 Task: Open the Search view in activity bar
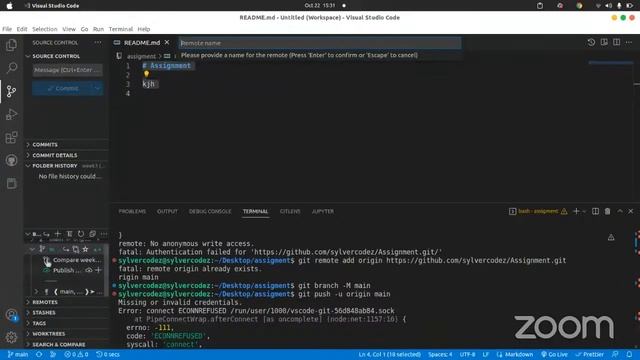pyautogui.click(x=11, y=67)
